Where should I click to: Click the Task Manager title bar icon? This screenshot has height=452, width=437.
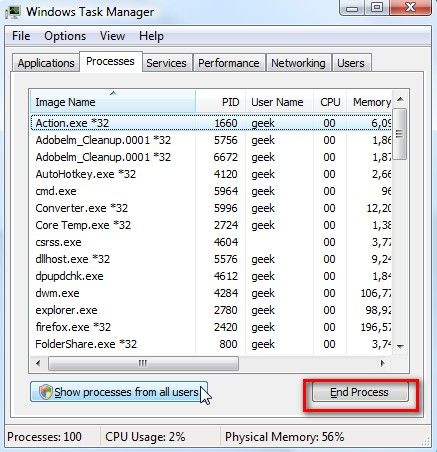(13, 12)
